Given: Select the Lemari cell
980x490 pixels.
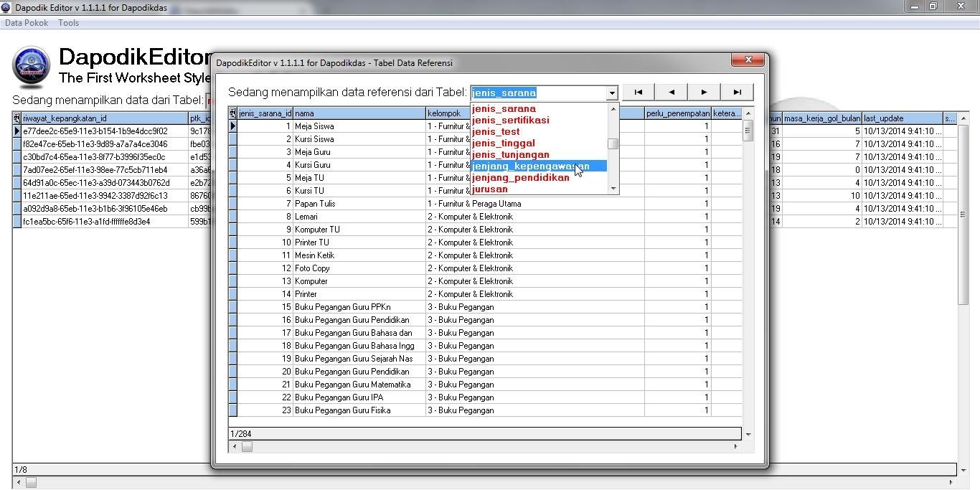Looking at the screenshot, I should (359, 217).
